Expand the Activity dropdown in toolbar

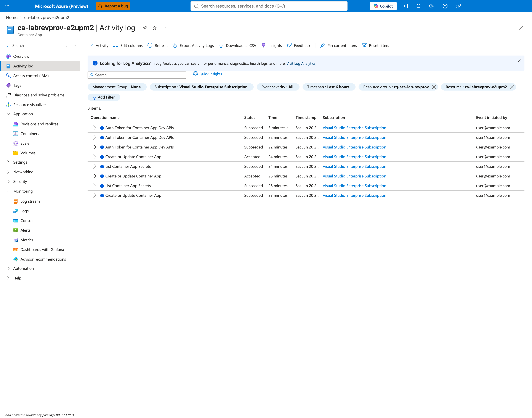coord(98,46)
